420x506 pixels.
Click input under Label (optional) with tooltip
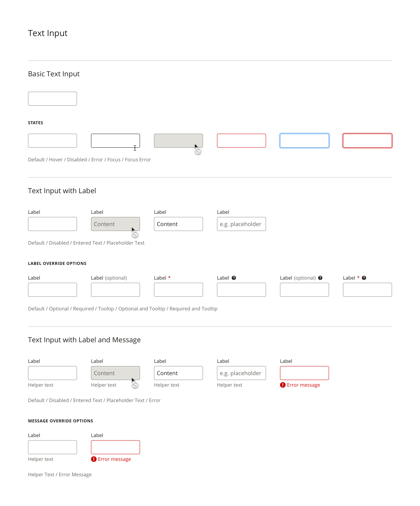(304, 290)
